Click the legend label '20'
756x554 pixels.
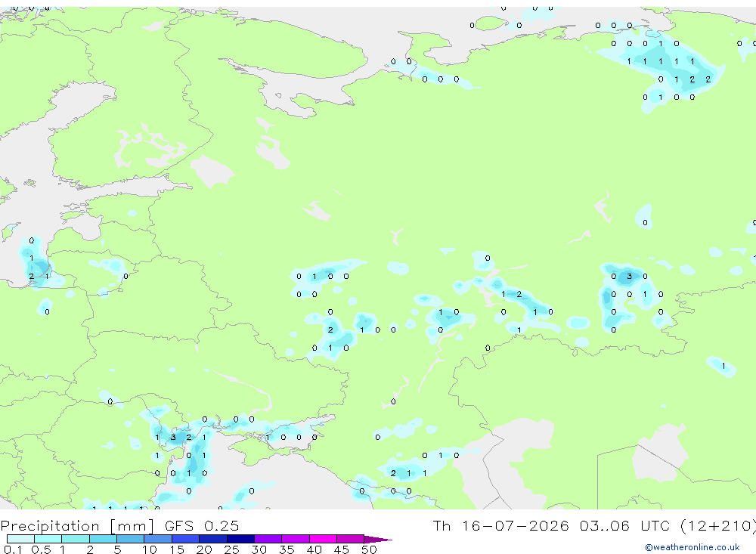coord(204,549)
